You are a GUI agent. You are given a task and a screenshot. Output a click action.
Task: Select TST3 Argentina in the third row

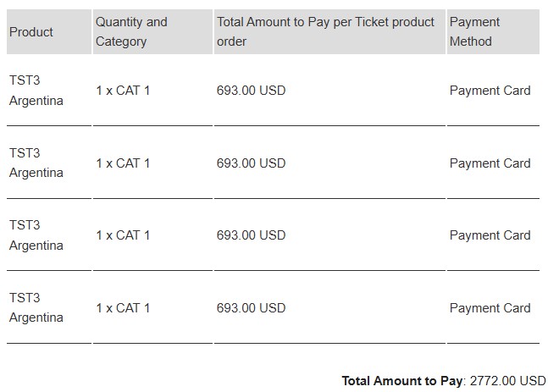click(x=36, y=235)
